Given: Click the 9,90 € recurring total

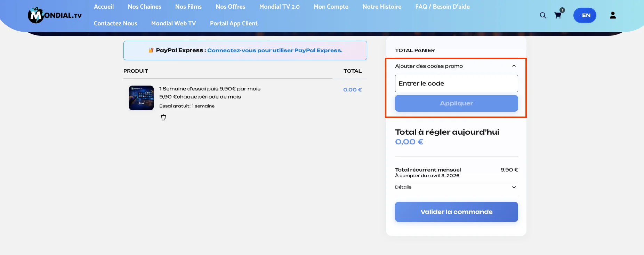Looking at the screenshot, I should tap(509, 170).
